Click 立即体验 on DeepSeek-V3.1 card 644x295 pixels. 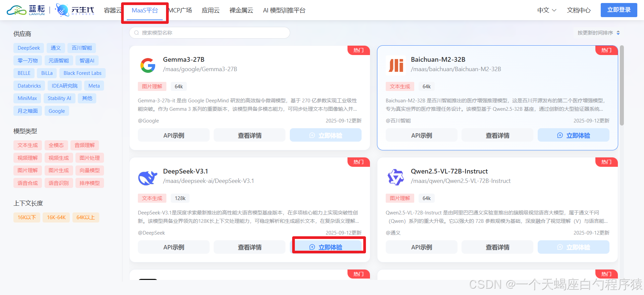pyautogui.click(x=326, y=247)
